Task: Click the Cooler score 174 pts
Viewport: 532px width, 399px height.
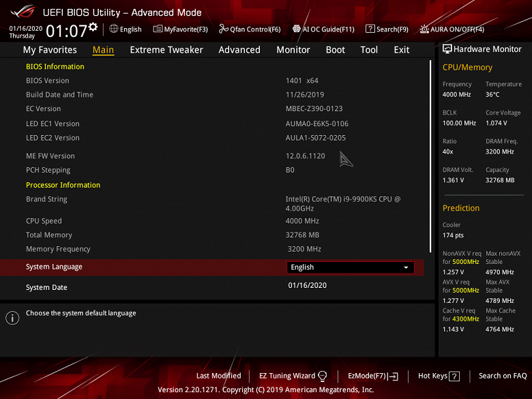Action: pos(453,235)
